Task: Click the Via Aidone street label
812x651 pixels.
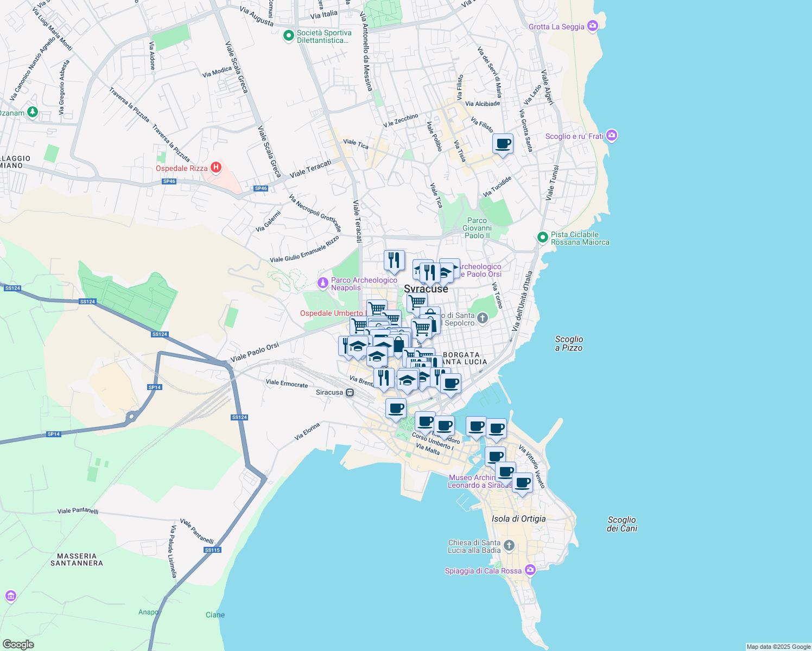Action: tap(152, 55)
